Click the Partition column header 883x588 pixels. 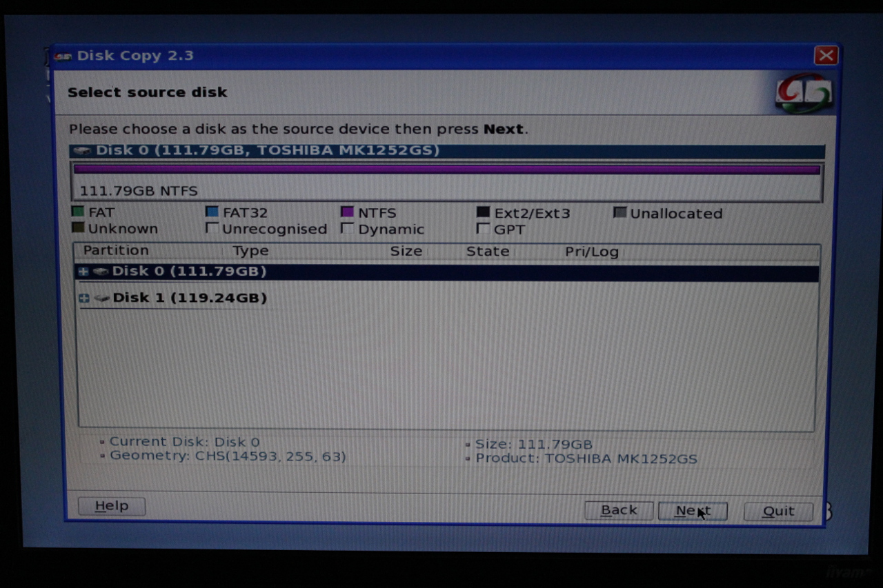click(x=116, y=251)
